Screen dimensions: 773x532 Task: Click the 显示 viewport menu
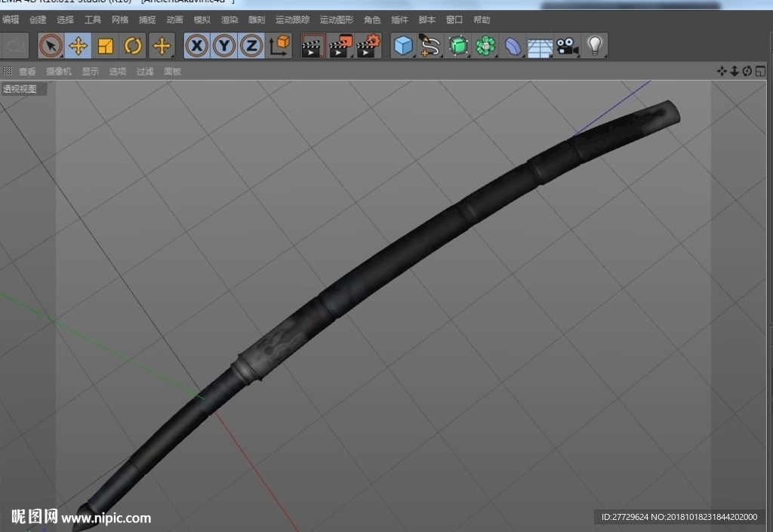[91, 72]
